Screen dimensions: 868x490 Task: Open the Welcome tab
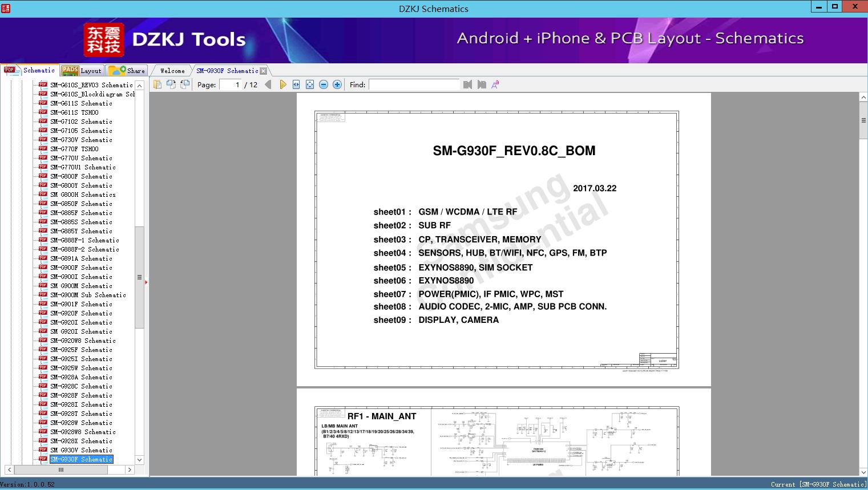coord(172,71)
